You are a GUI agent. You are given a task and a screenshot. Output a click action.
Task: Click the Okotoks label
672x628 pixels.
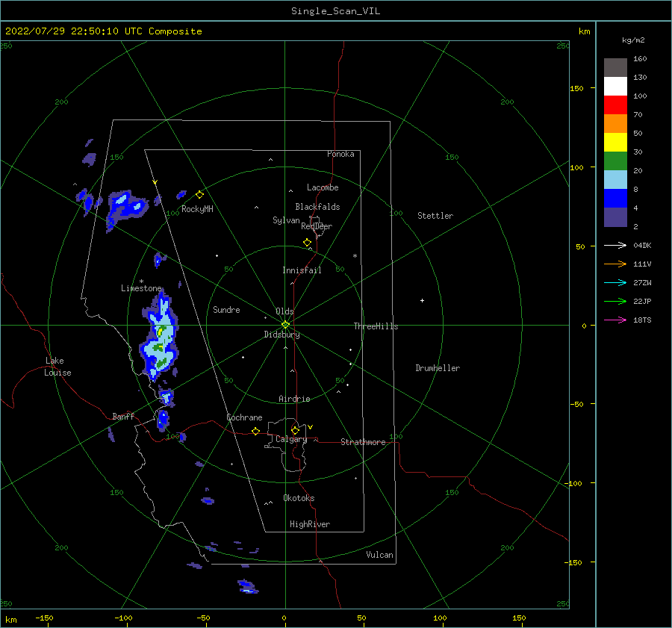pyautogui.click(x=299, y=499)
